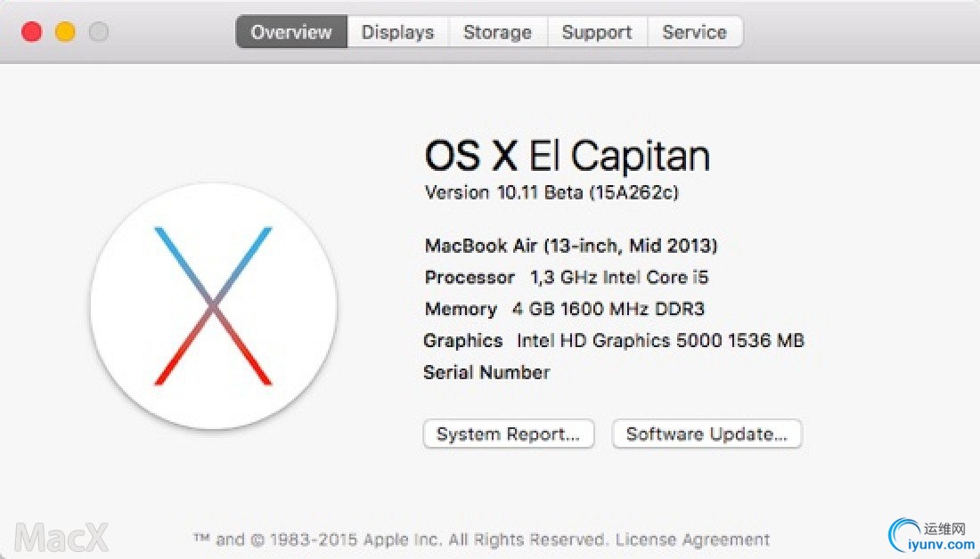Go to the Support tab
The width and height of the screenshot is (980, 559).
click(x=596, y=33)
